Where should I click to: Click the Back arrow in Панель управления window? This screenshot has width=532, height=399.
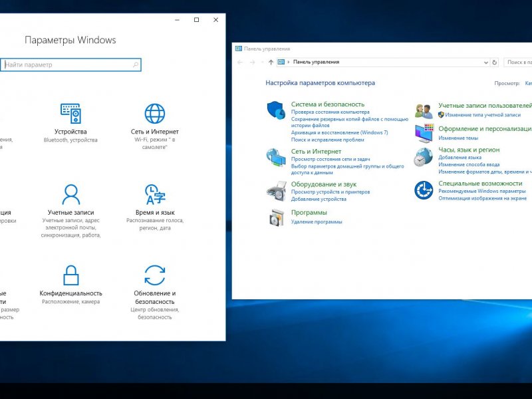click(x=240, y=62)
